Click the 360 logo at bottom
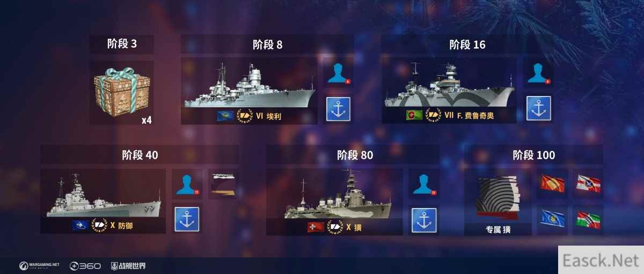644x274 pixels. 85,265
